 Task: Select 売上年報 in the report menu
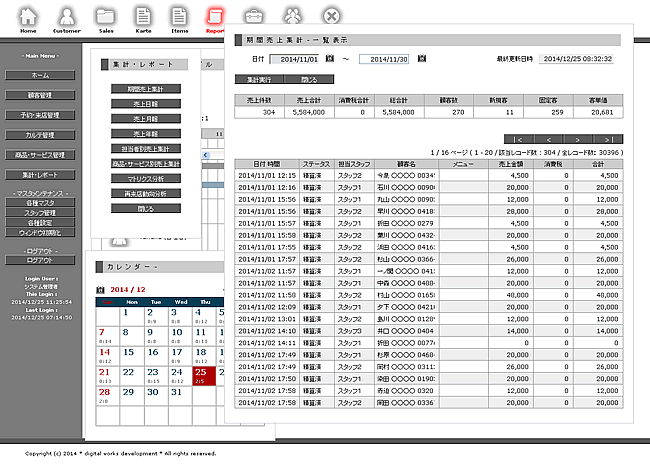(146, 133)
